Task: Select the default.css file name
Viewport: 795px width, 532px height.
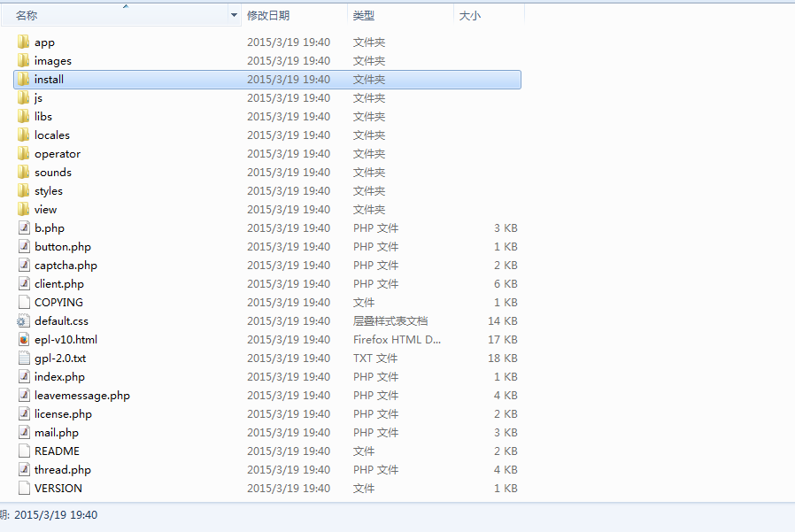Action: tap(61, 321)
